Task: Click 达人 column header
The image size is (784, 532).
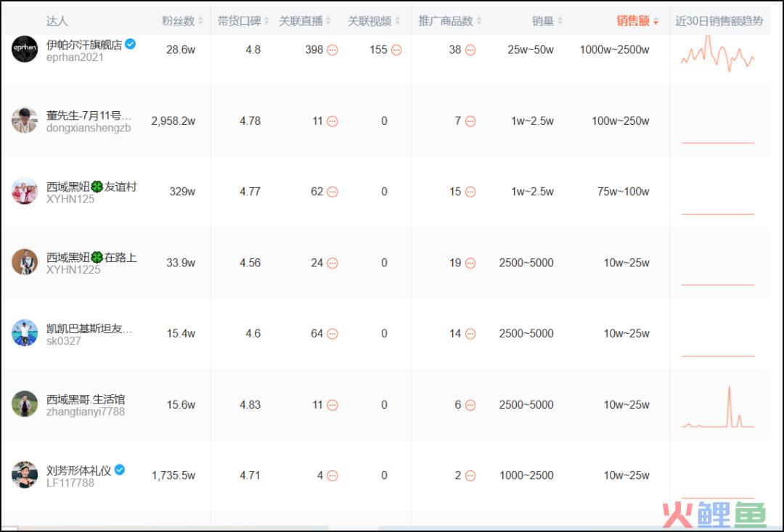Action: coord(57,21)
